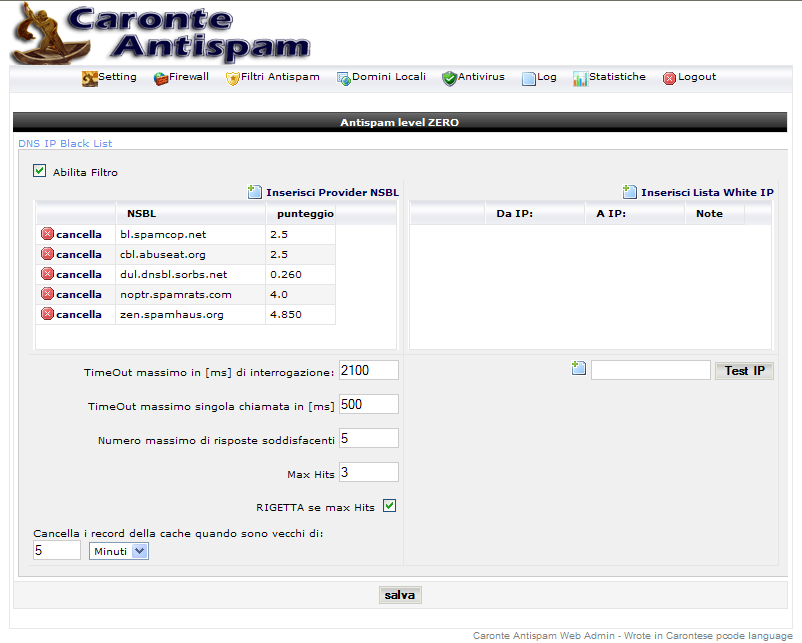Click the Statistiche chart icon

tap(580, 78)
